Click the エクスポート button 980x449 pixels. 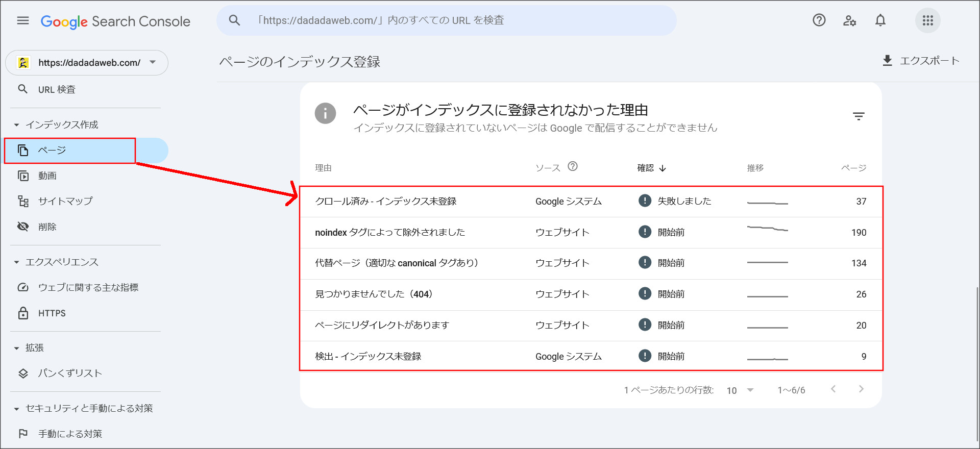921,61
